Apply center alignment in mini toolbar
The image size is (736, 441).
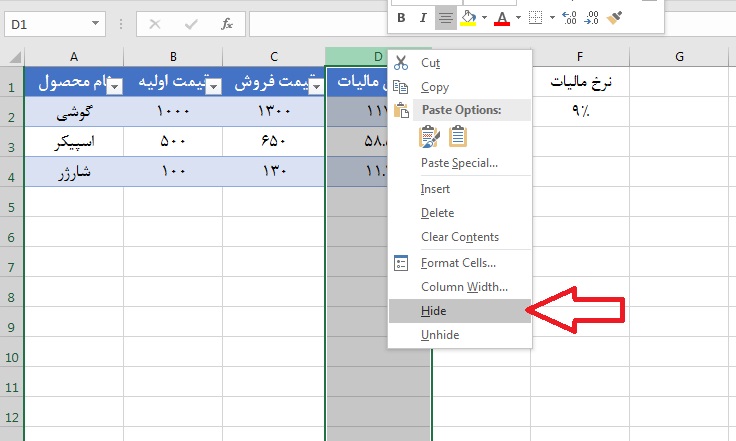click(x=445, y=18)
